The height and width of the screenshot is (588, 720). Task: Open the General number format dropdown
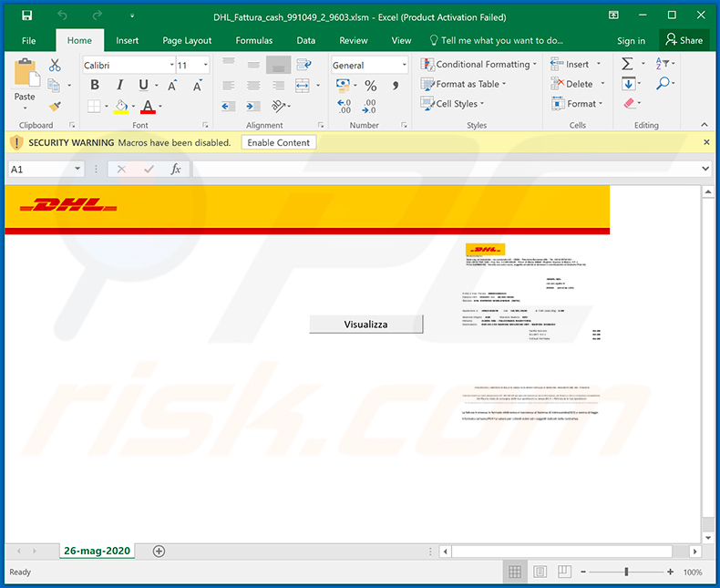tap(404, 66)
